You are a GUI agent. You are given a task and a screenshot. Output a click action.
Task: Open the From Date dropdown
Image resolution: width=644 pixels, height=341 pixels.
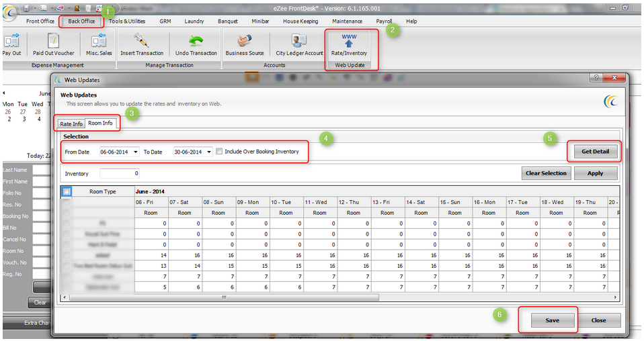click(x=136, y=152)
